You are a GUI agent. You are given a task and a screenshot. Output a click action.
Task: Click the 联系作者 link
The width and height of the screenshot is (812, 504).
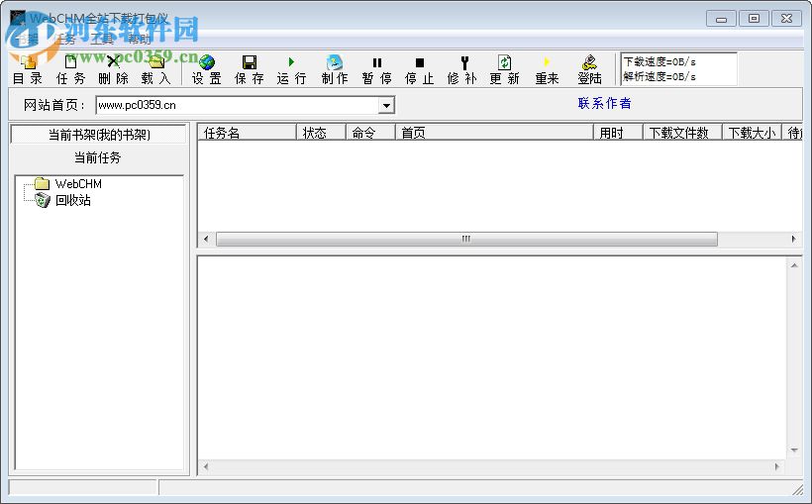pos(604,103)
